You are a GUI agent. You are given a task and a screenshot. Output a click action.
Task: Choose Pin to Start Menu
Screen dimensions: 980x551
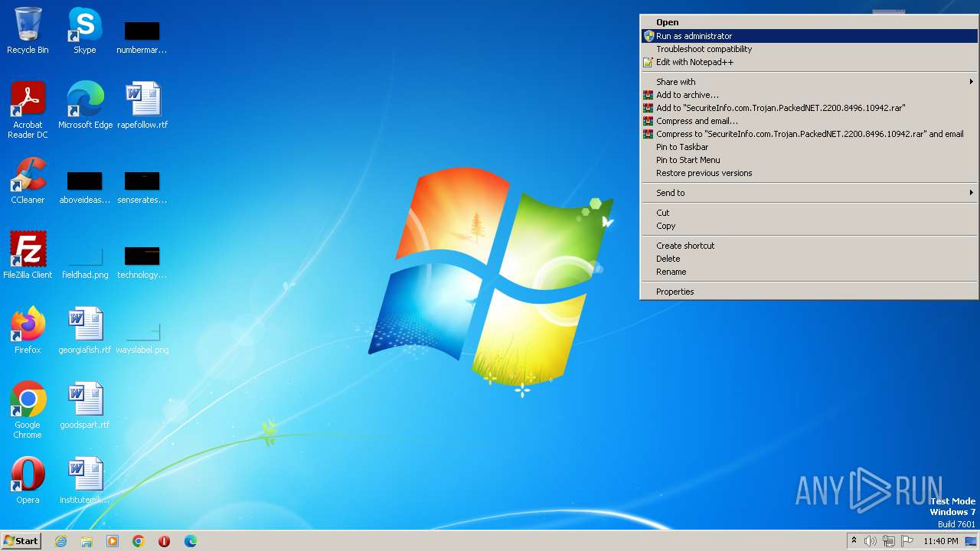808,160
